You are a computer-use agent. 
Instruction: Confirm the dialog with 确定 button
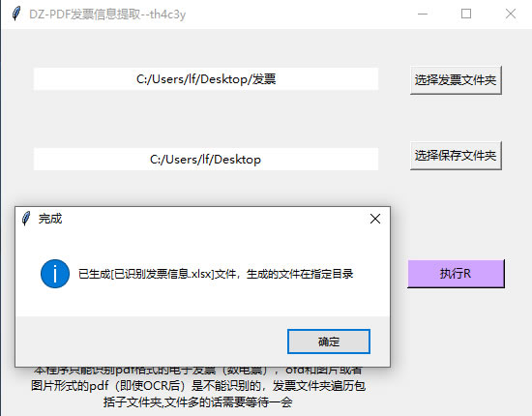click(329, 342)
